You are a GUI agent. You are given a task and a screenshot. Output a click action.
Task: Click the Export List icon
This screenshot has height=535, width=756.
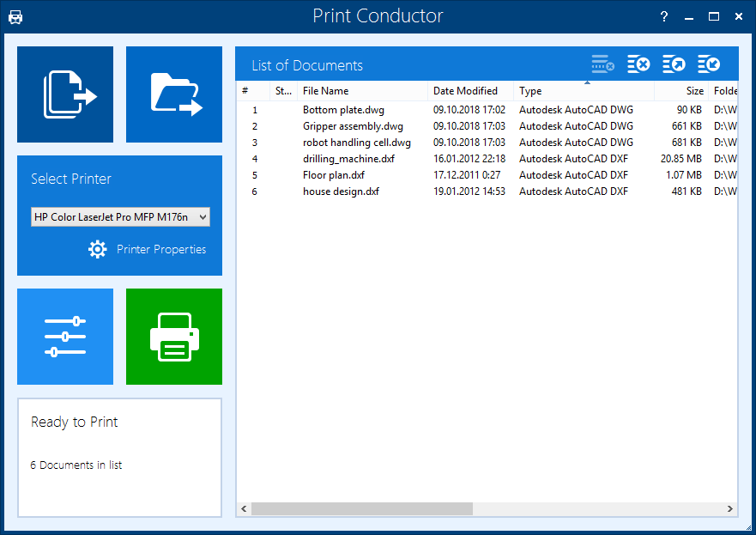(x=674, y=64)
